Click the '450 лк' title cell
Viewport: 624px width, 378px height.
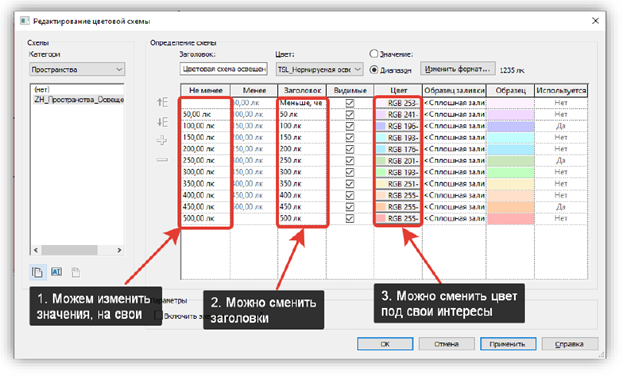pos(302,207)
